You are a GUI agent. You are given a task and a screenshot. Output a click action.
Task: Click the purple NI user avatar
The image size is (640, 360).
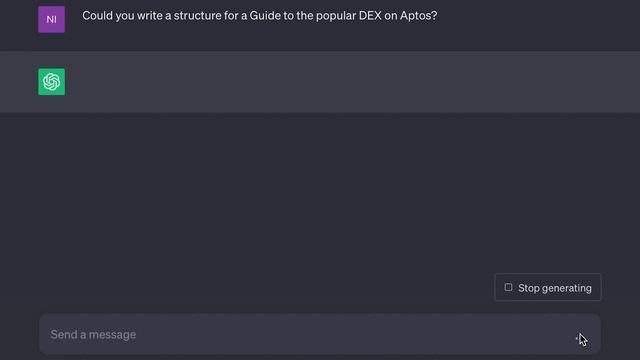tap(51, 19)
